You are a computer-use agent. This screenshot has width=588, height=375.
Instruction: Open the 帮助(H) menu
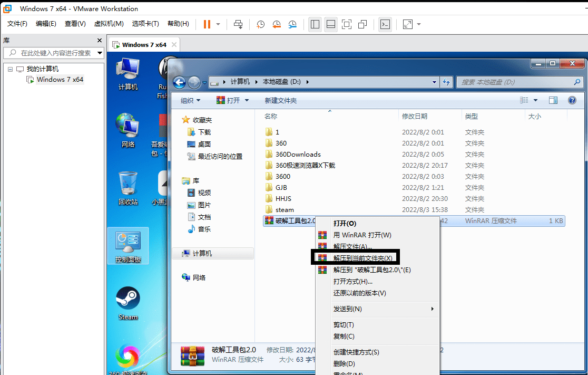[178, 24]
